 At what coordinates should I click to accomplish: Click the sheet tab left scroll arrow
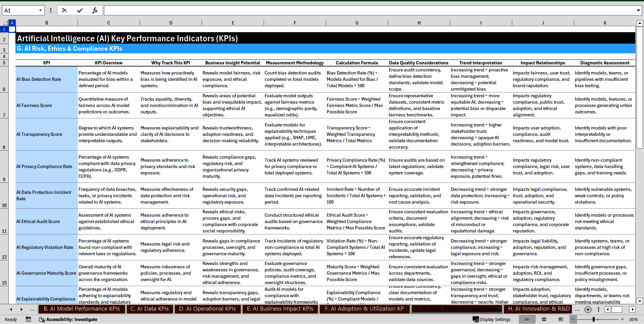pos(11,309)
